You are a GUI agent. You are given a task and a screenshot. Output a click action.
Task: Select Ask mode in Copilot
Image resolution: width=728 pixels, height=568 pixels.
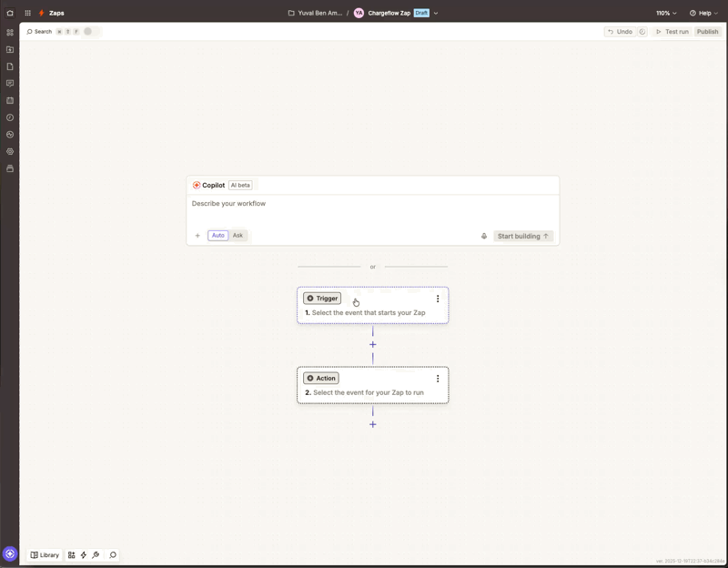click(x=238, y=236)
